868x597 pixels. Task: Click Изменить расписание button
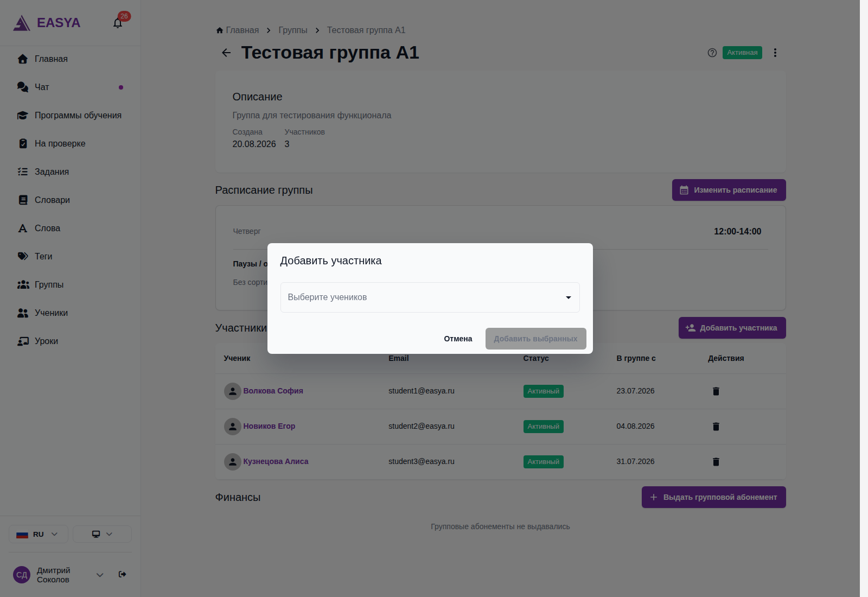pyautogui.click(x=729, y=190)
